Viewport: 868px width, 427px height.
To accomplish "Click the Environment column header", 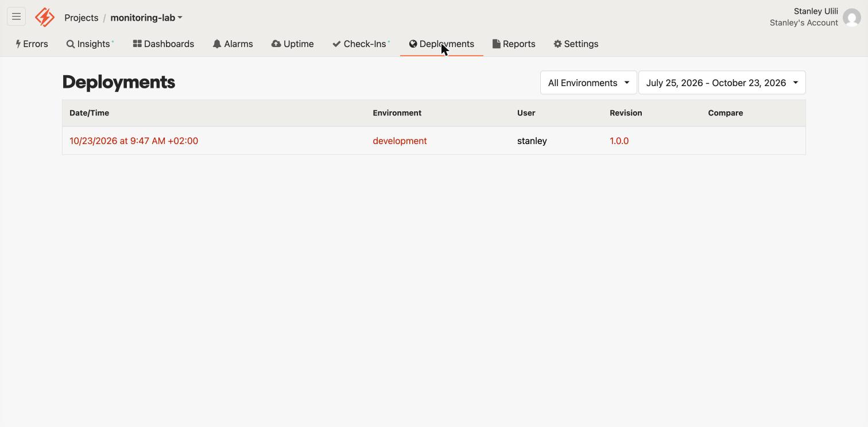I will (x=397, y=113).
